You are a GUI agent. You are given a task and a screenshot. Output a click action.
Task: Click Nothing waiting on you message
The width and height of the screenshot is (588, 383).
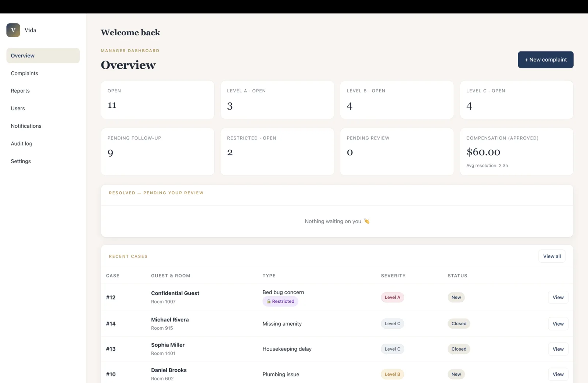[337, 221]
